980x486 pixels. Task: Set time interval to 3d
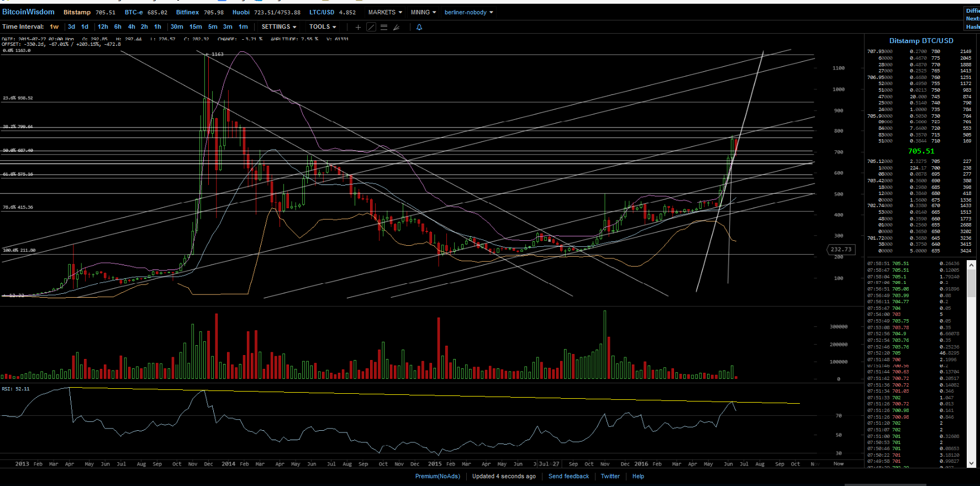pos(71,27)
